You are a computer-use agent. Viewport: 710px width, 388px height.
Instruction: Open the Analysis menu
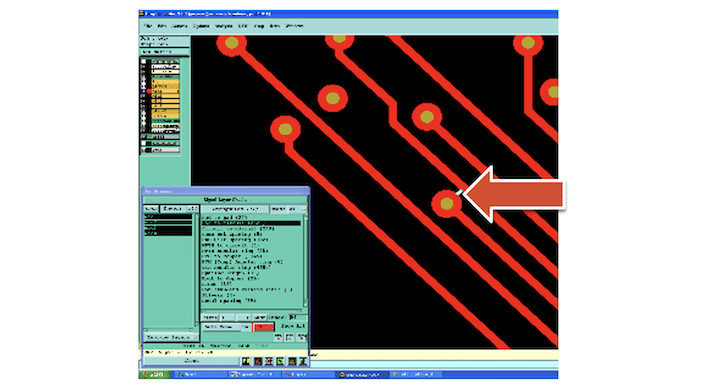223,26
